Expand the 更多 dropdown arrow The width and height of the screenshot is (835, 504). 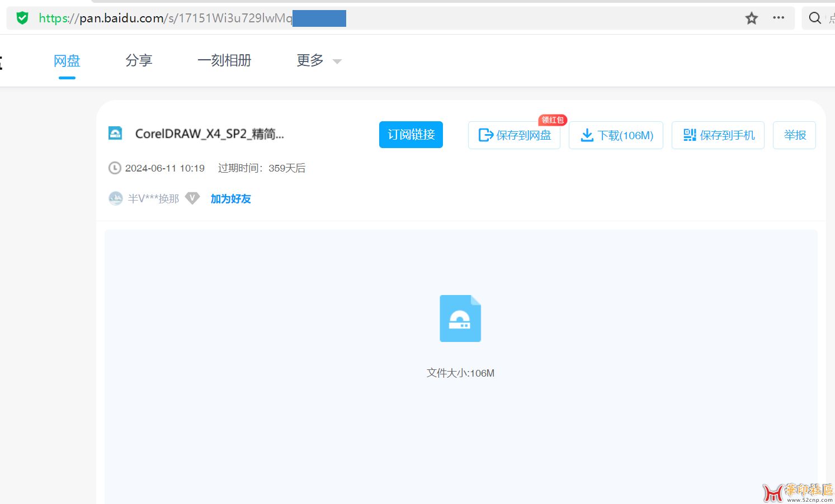click(337, 61)
